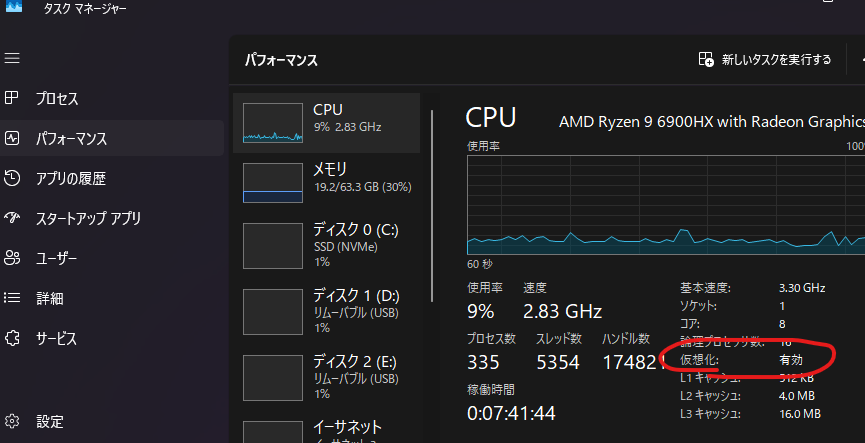Open アプリの履歴 via its history icon

click(x=12, y=179)
